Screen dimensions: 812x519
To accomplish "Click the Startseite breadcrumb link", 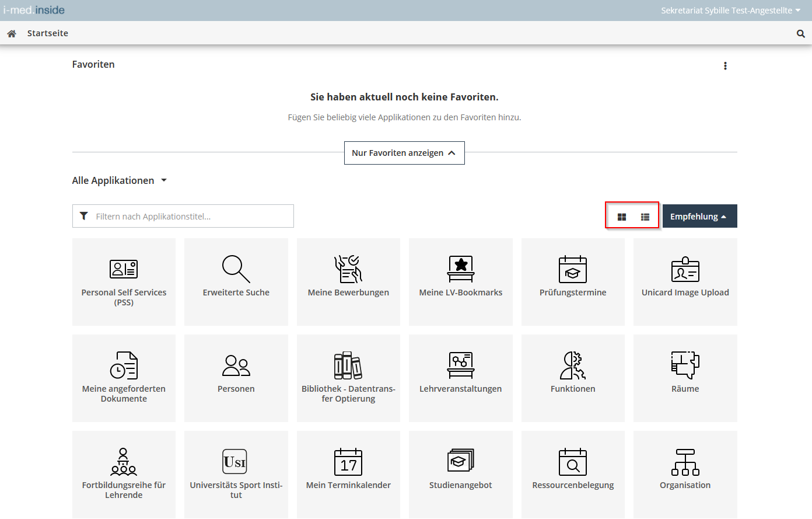I will coord(48,33).
